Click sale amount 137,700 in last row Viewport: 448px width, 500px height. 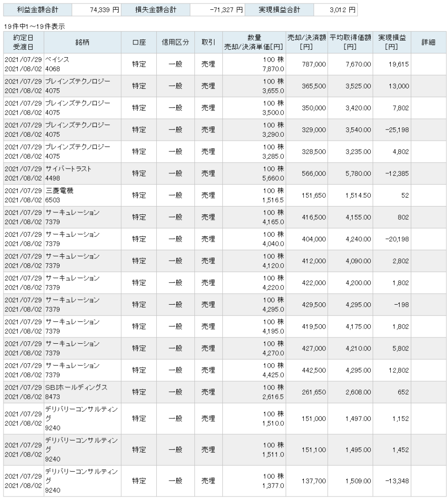pos(314,481)
